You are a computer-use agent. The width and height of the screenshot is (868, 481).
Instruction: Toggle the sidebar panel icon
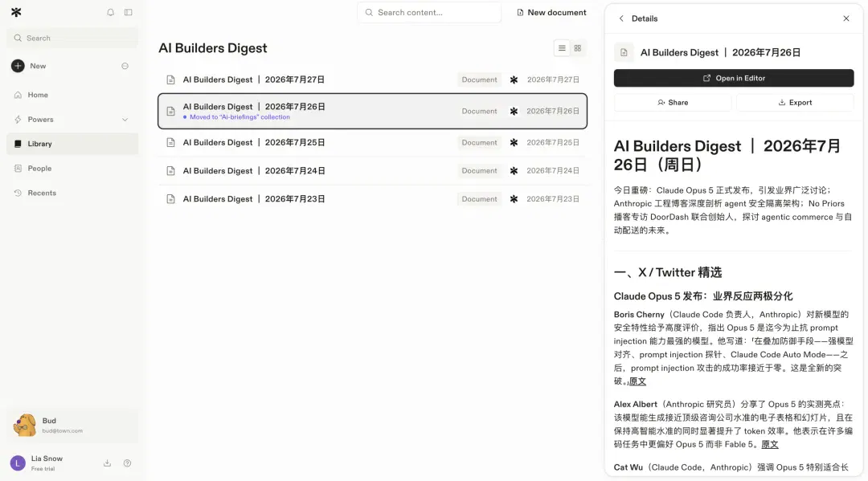pyautogui.click(x=129, y=12)
